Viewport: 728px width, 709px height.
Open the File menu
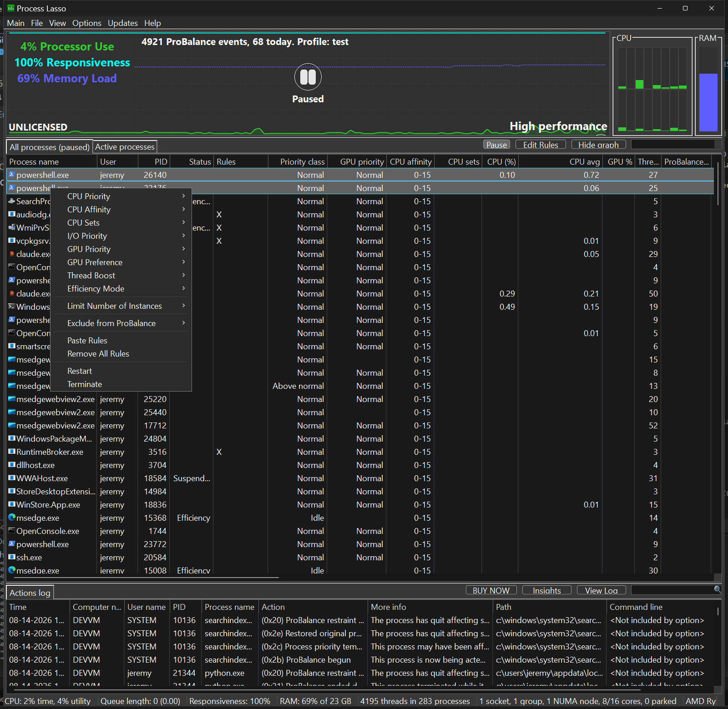(x=37, y=23)
